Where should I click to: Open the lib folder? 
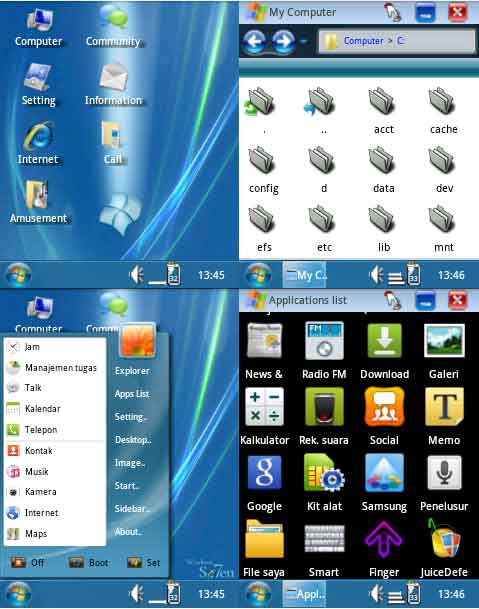tap(383, 229)
